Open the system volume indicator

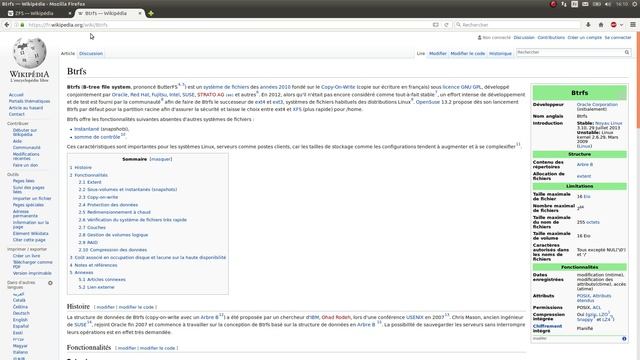point(608,4)
